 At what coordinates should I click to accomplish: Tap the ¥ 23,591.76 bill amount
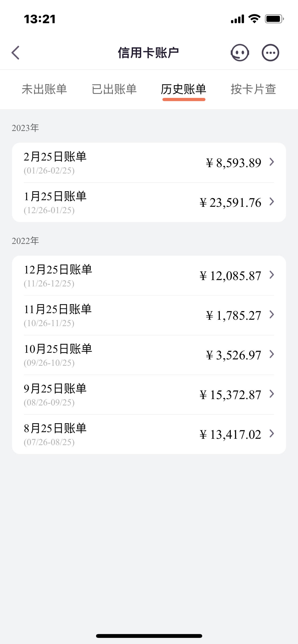[x=230, y=203]
